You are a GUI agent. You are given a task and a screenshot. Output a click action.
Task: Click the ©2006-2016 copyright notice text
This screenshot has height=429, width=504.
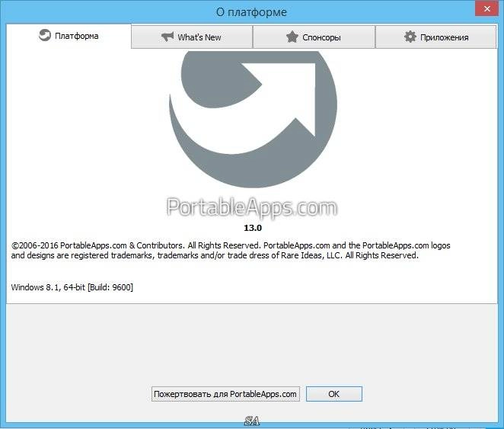tap(231, 251)
